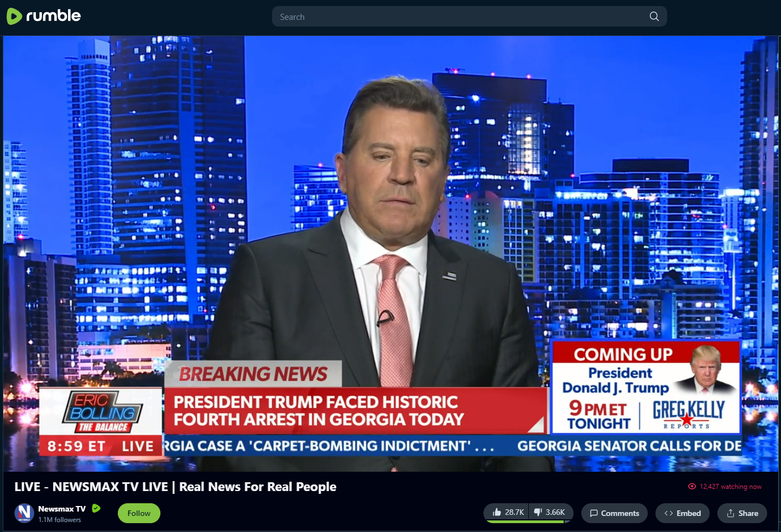Click into the Search field
This screenshot has width=781, height=532.
point(469,17)
